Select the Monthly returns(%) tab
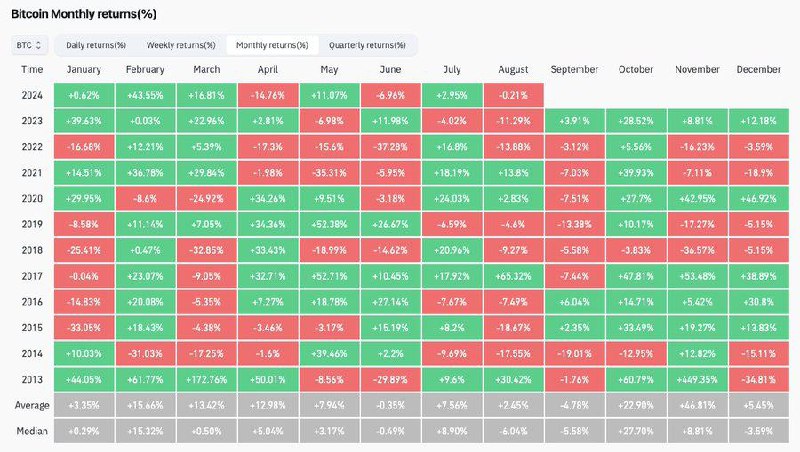 click(273, 45)
